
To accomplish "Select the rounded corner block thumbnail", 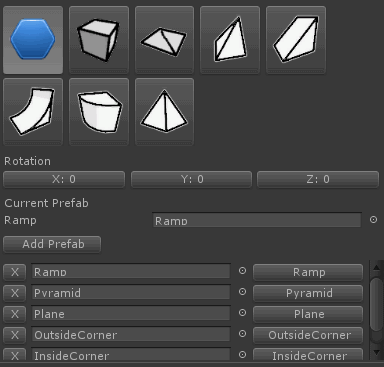I will coord(99,112).
